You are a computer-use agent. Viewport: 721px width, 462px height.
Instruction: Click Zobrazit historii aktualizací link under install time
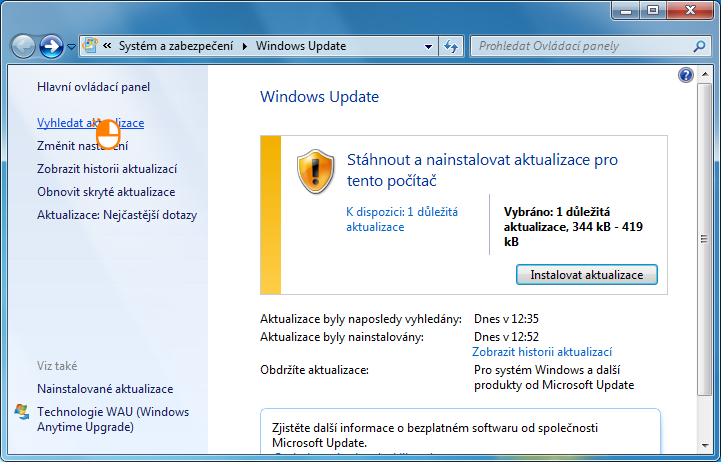[542, 352]
